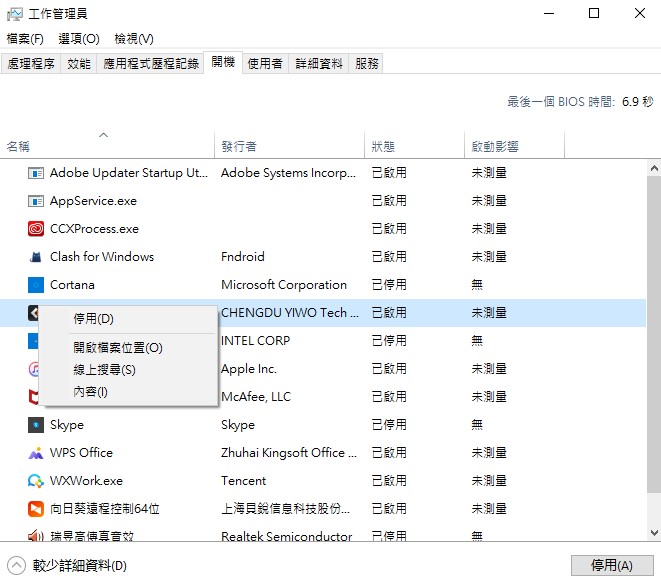Select the Clash for Windows row name
Viewport: 661px width, 588px height.
click(x=102, y=257)
